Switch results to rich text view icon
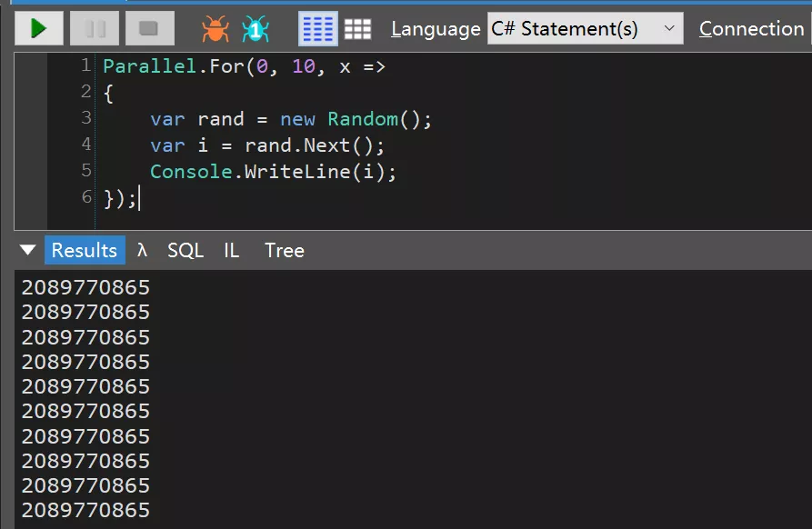Image resolution: width=812 pixels, height=529 pixels. (317, 29)
